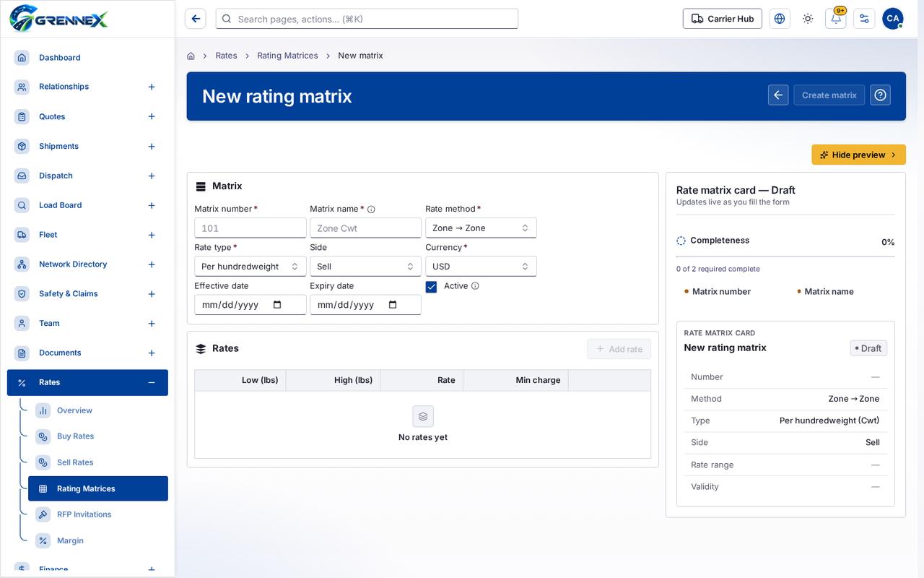Open the Currency dropdown set to USD
The width and height of the screenshot is (924, 578).
point(481,266)
